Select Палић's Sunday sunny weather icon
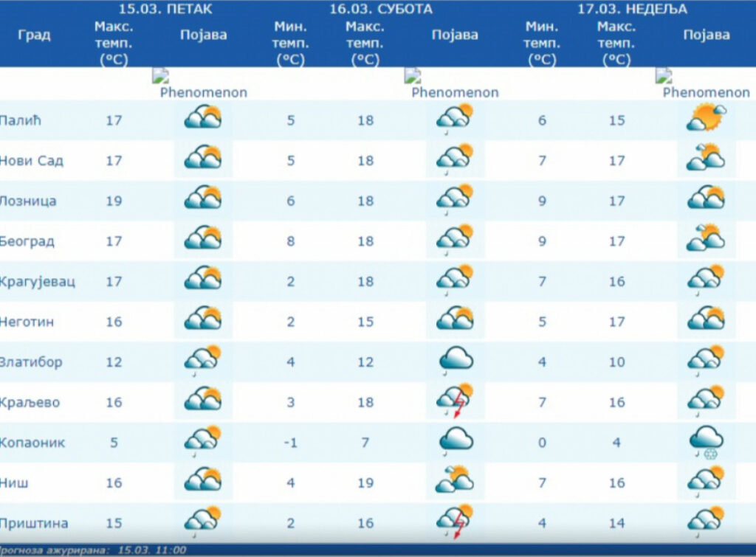Screen dimensions: 756x557 (x=706, y=118)
